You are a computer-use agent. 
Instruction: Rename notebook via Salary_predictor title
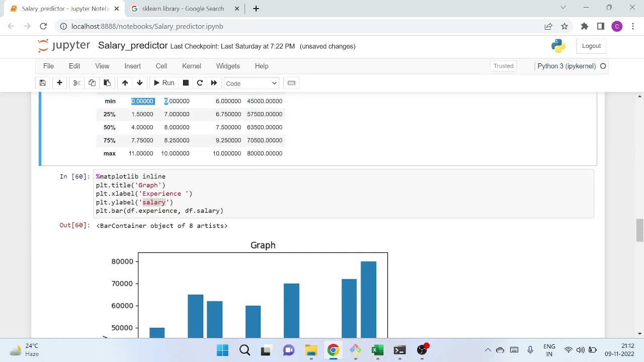[x=133, y=45]
